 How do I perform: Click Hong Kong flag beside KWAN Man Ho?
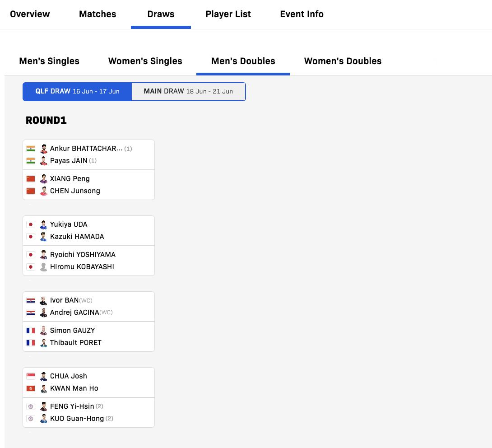pos(31,389)
